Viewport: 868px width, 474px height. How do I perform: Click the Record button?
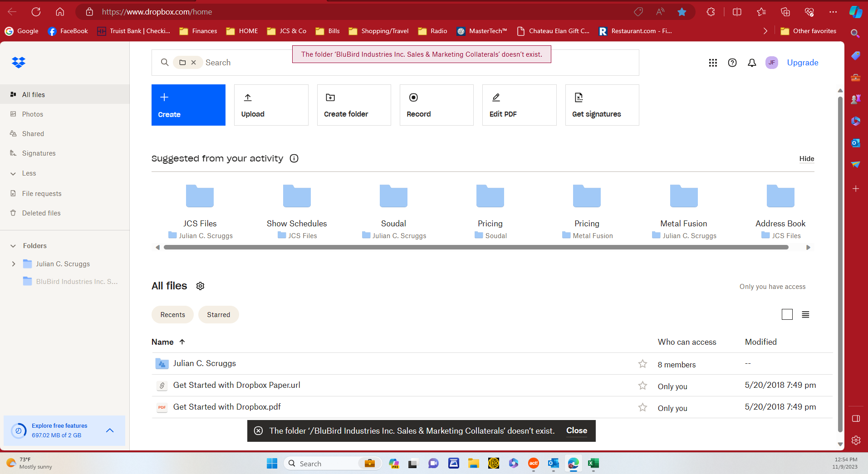436,105
